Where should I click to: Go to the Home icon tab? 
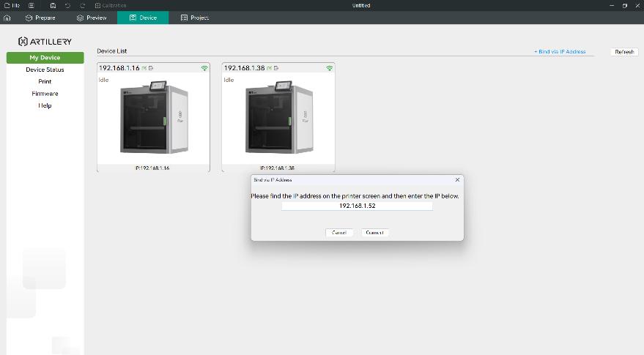point(7,18)
